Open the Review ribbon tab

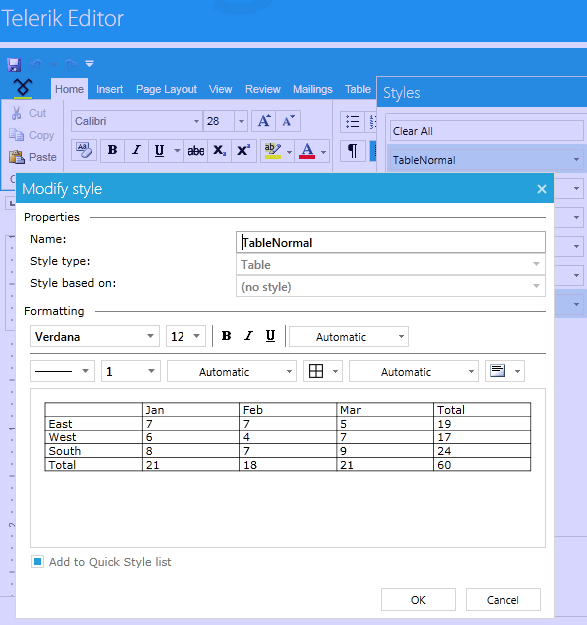(x=263, y=89)
